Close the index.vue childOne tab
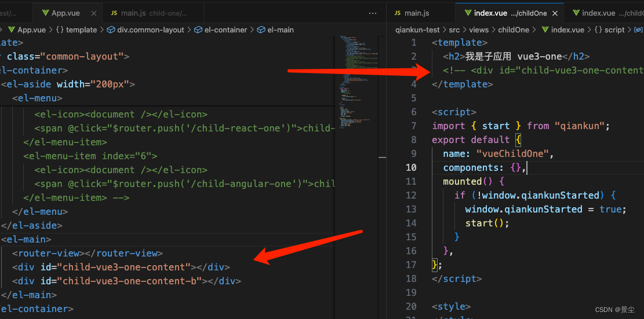 tap(555, 13)
